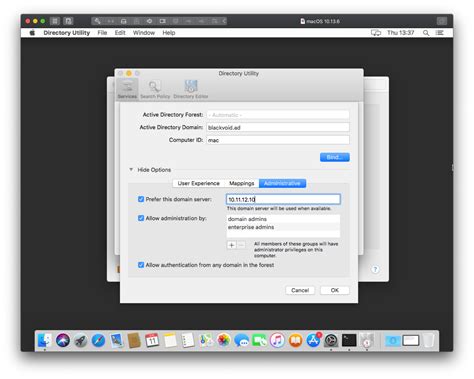The height and width of the screenshot is (379, 474).
Task: Open Finder from the Dock
Action: click(x=44, y=340)
